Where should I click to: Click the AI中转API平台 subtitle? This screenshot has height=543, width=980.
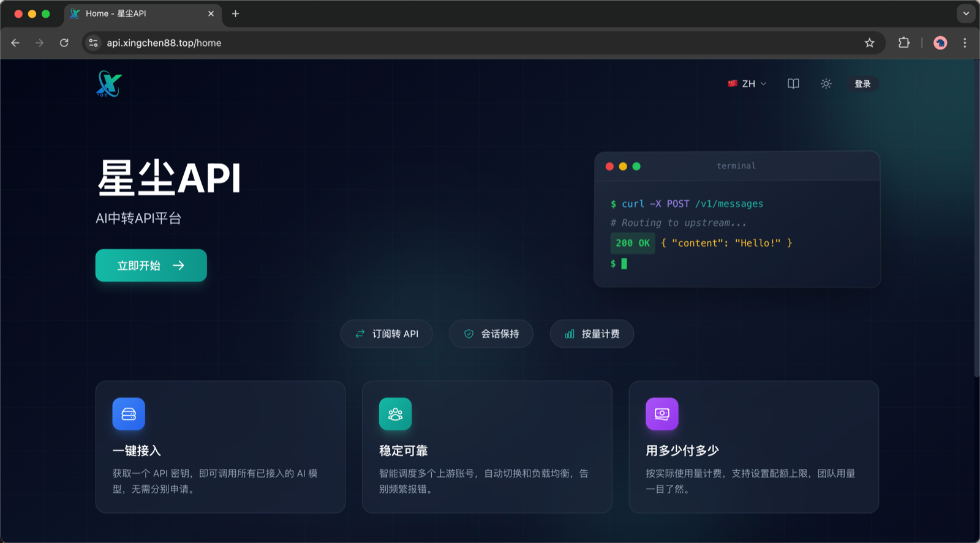(x=138, y=219)
